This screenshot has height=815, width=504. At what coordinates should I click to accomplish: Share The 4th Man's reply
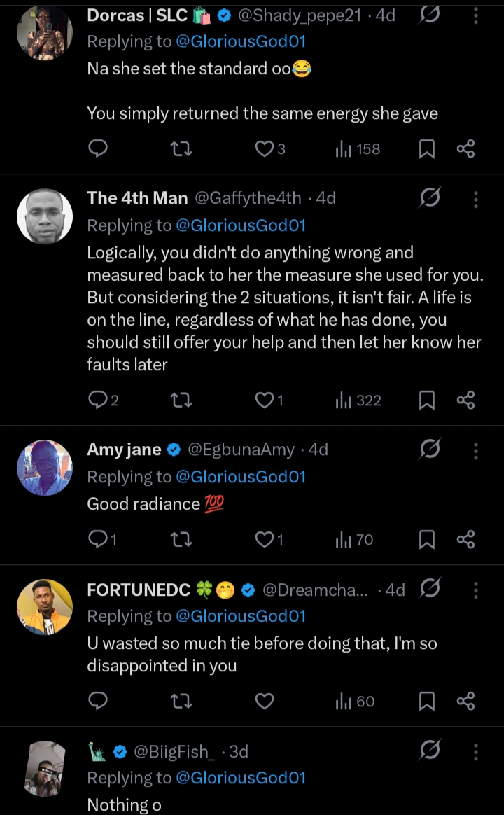[x=465, y=400]
